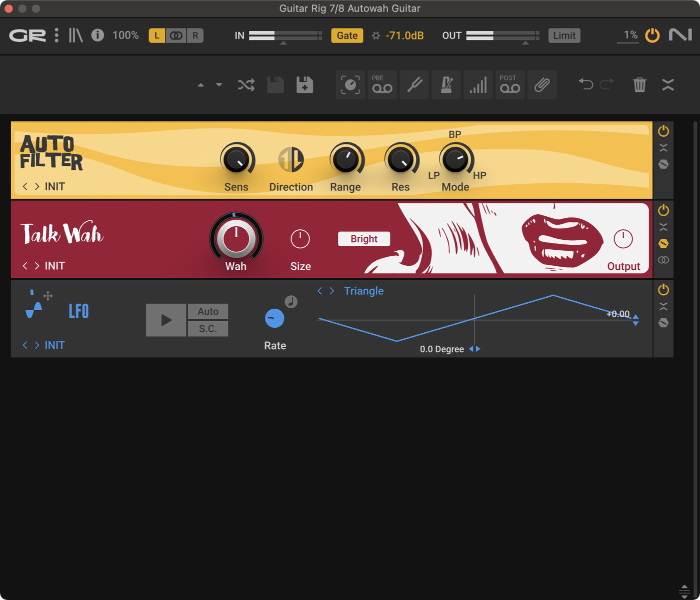Viewport: 700px width, 600px height.
Task: Open the preset library browser icon
Action: 75,35
